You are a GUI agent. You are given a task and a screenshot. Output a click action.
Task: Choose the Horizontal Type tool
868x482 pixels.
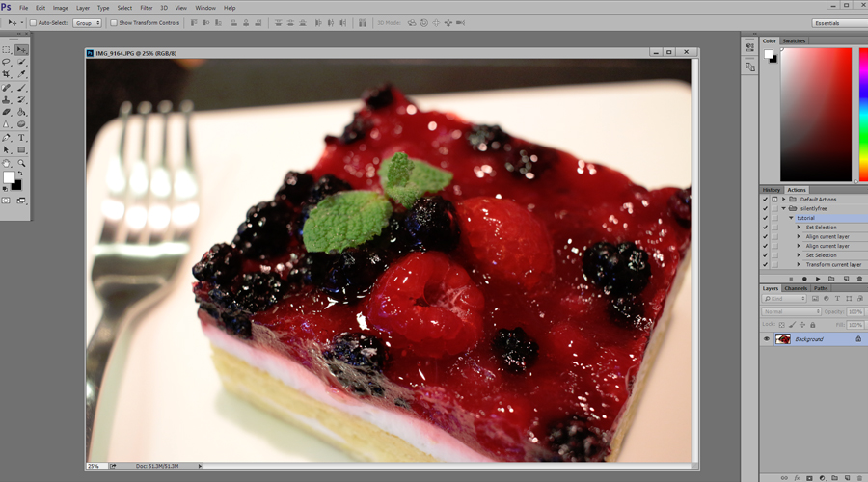coord(21,138)
